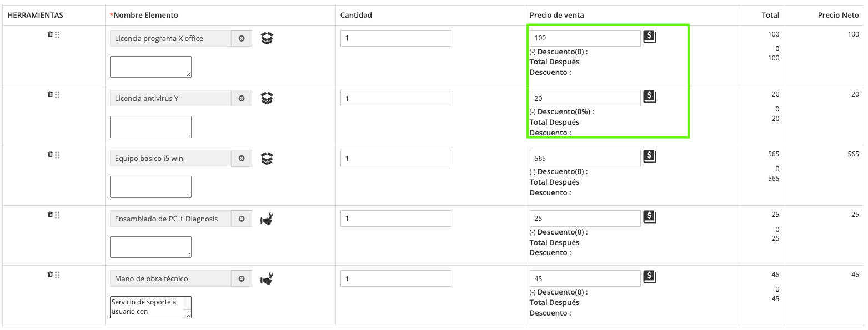The image size is (868, 330).
Task: Click trash icon for Licencia antivirus Y
Action: click(50, 94)
